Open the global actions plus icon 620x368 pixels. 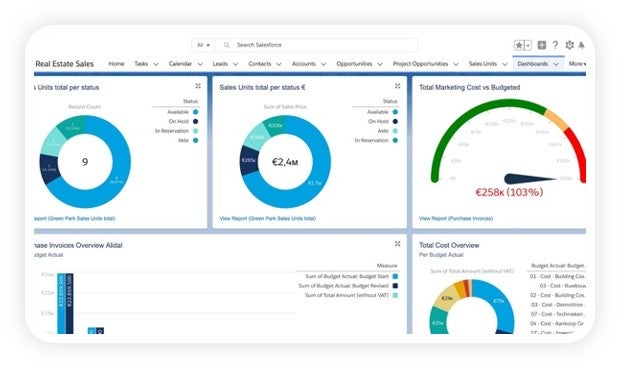541,45
